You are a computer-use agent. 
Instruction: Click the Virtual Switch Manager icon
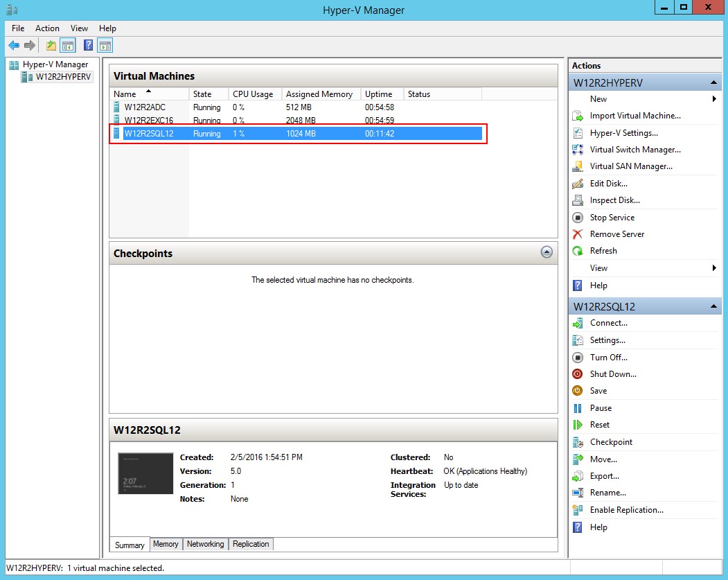coord(578,150)
